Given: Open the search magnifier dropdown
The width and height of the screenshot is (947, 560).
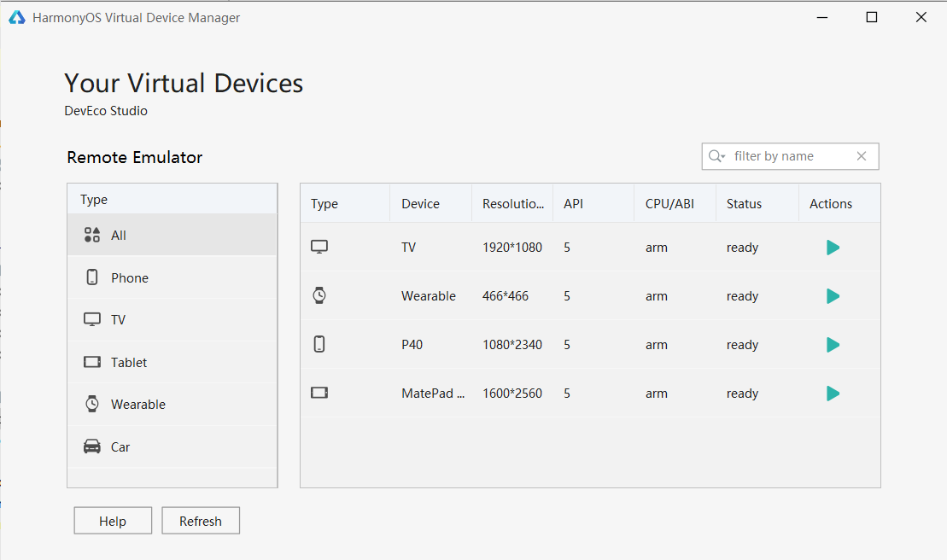Looking at the screenshot, I should [717, 156].
